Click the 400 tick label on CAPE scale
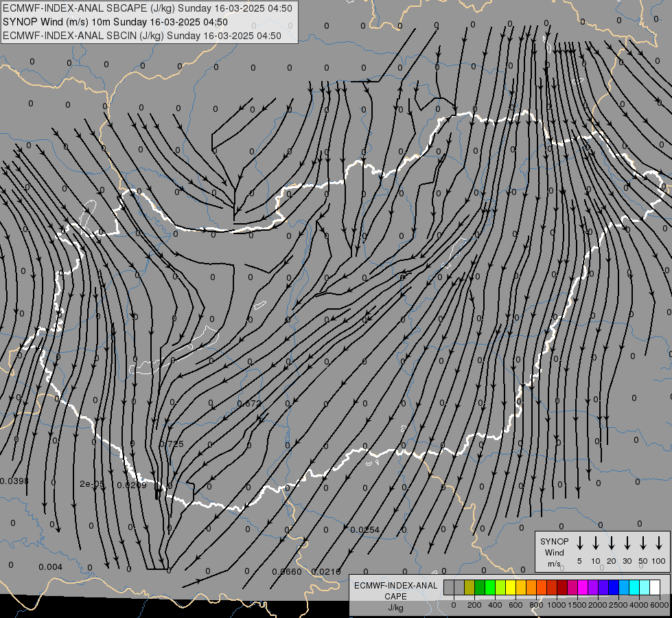 pyautogui.click(x=495, y=605)
